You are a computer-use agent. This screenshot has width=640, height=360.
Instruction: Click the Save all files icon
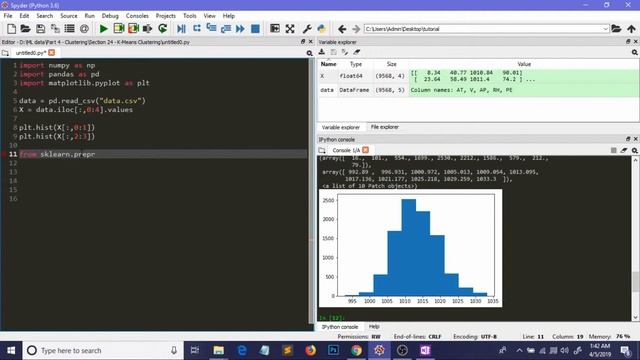point(55,29)
